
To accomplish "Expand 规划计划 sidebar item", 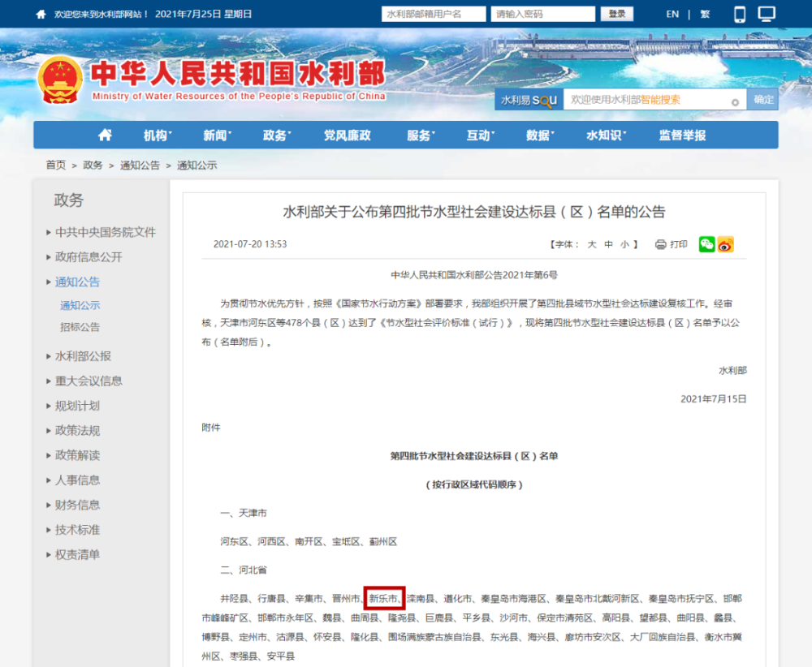I will 77,406.
